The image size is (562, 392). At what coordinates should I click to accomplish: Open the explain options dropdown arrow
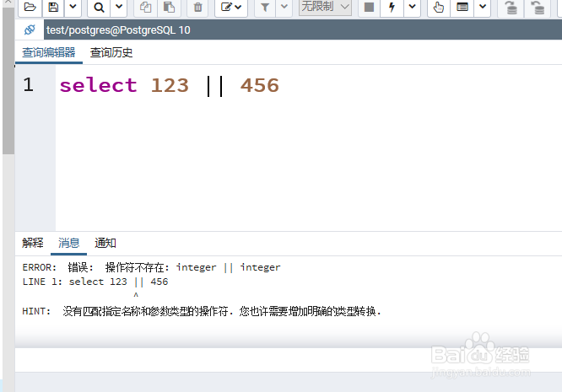(483, 7)
